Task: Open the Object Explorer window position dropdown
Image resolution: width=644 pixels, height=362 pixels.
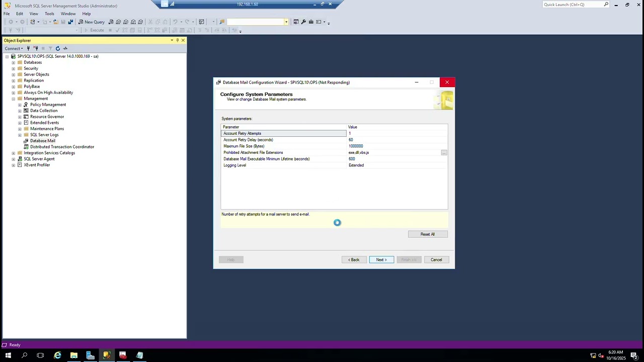Action: click(x=172, y=40)
